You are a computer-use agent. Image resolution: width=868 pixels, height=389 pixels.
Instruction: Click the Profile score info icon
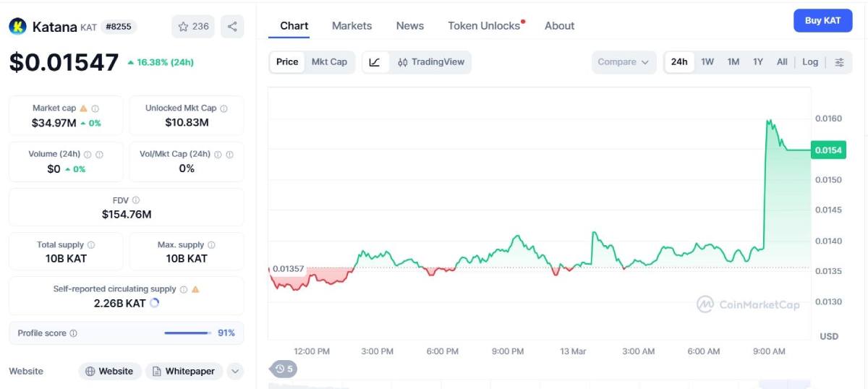click(x=73, y=333)
